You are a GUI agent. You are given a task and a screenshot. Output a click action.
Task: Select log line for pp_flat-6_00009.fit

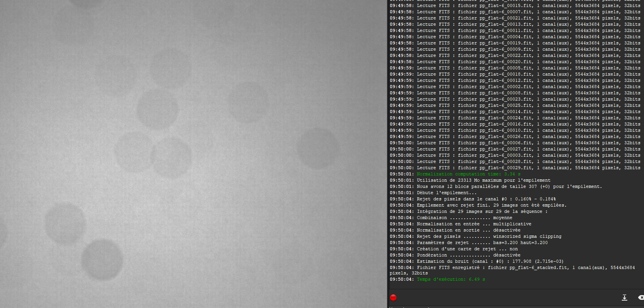pyautogui.click(x=515, y=49)
